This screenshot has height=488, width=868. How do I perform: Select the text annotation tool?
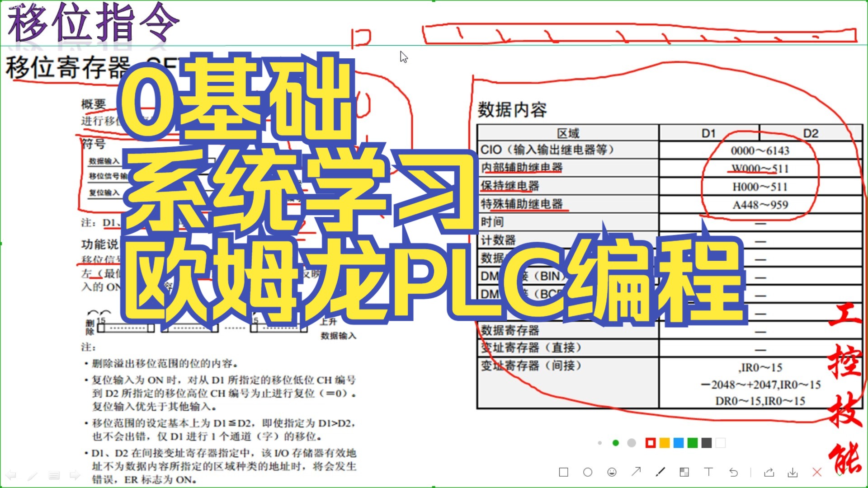(708, 472)
